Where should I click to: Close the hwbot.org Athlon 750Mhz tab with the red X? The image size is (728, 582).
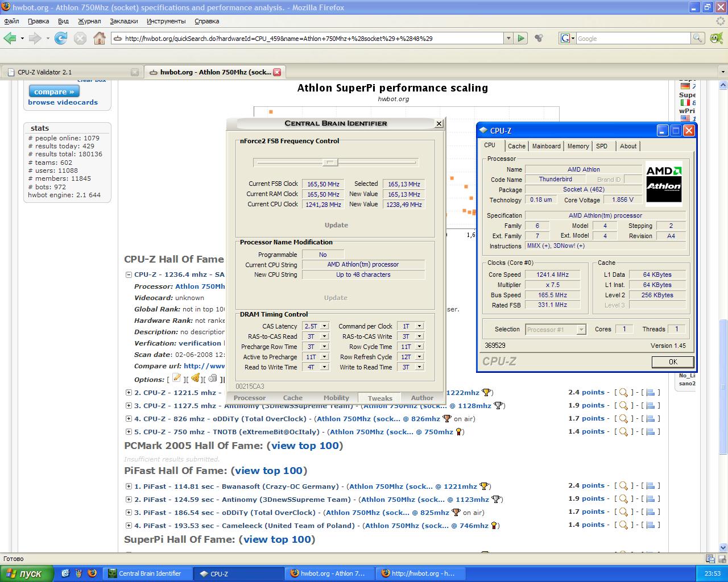277,72
